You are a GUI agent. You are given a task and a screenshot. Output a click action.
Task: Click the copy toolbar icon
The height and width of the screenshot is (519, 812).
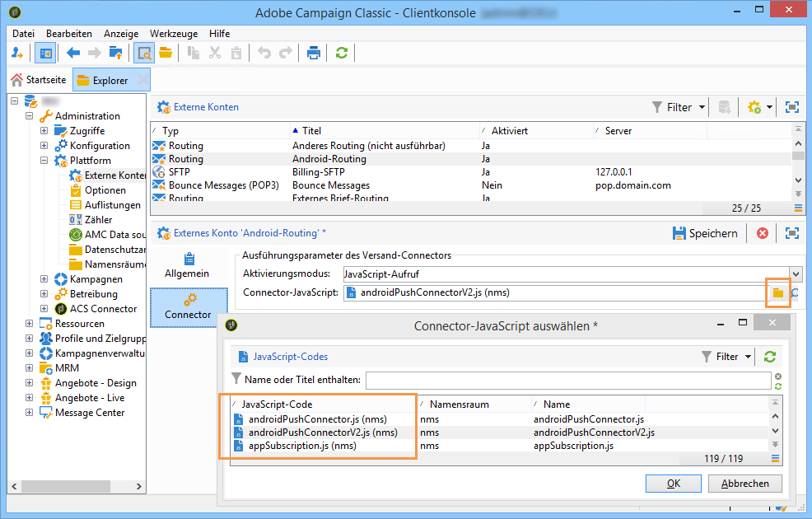[x=194, y=53]
